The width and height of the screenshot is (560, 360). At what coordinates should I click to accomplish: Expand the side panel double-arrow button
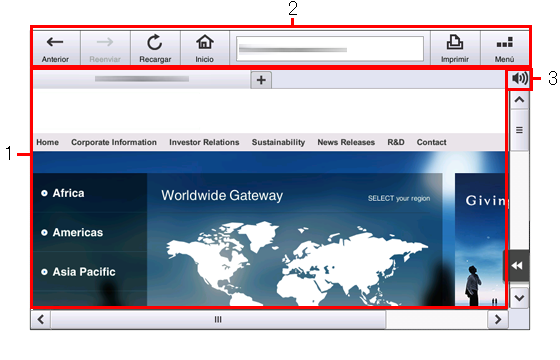tap(517, 266)
